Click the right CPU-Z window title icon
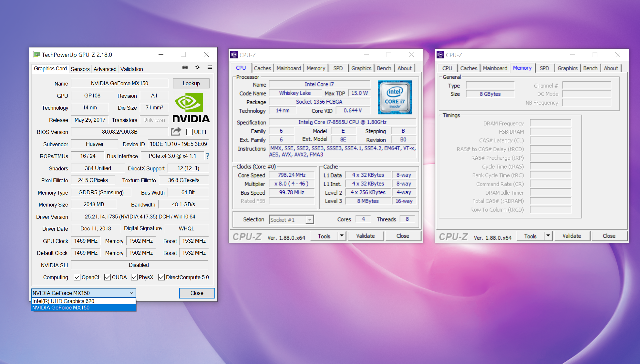Viewport: 640px width, 364px height. coord(440,55)
